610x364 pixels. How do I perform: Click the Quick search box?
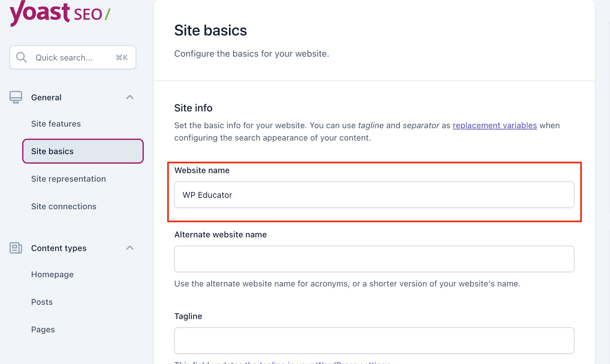click(73, 57)
